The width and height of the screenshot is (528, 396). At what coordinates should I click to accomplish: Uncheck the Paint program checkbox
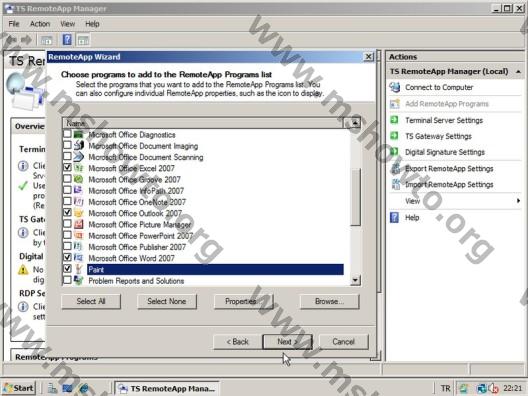click(x=67, y=268)
